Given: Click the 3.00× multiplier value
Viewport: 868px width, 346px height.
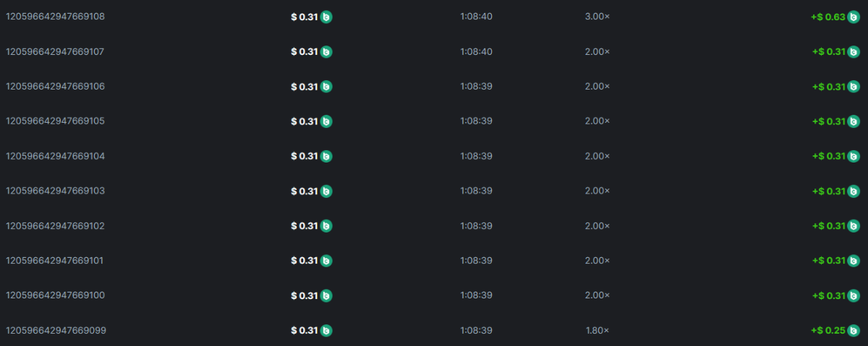Looking at the screenshot, I should click(597, 17).
